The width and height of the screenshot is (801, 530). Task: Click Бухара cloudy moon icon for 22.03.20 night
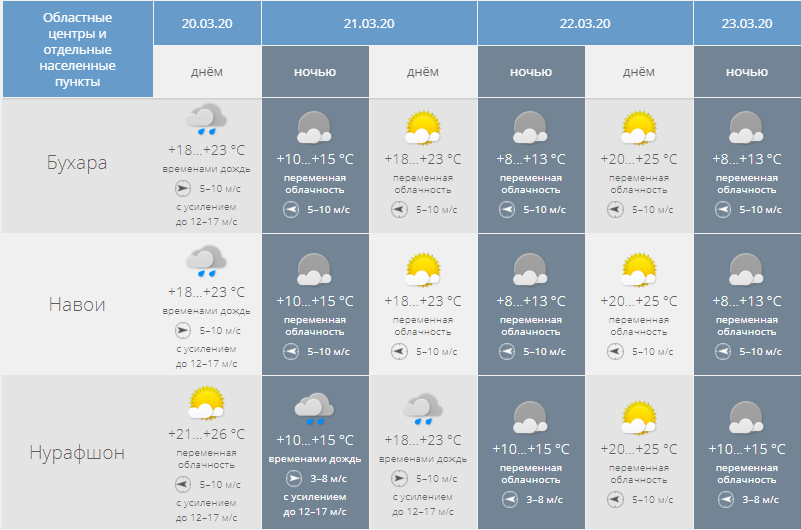click(x=531, y=129)
